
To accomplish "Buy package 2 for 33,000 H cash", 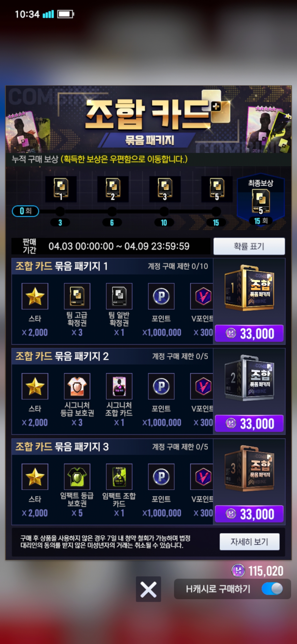I will pyautogui.click(x=249, y=423).
